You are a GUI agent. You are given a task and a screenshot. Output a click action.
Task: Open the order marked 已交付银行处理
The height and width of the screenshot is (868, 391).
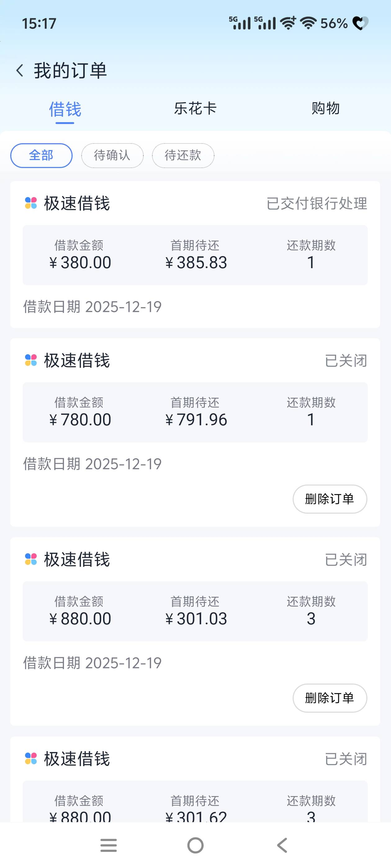[195, 255]
